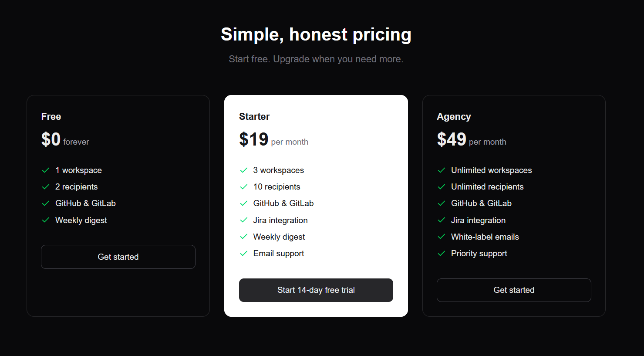Select the 'Agency' plan card

click(x=513, y=205)
